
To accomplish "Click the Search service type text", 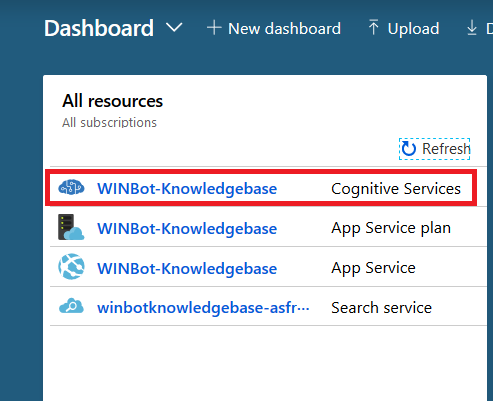I will (381, 307).
